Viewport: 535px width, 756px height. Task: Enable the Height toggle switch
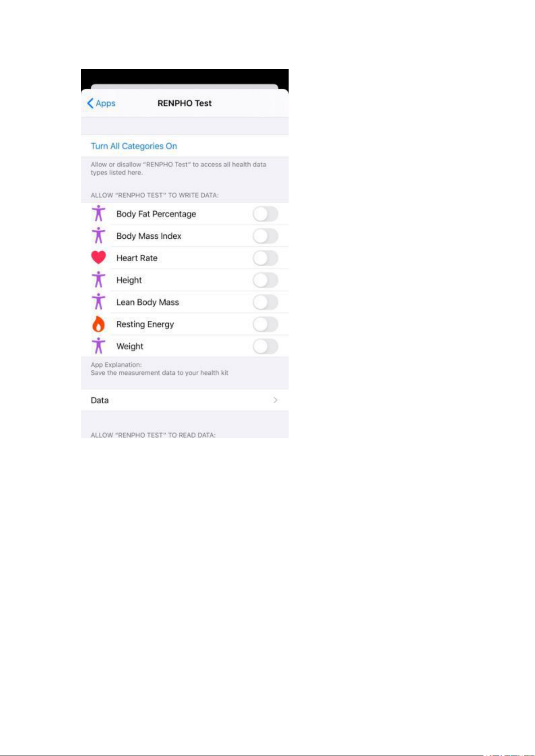pos(265,280)
